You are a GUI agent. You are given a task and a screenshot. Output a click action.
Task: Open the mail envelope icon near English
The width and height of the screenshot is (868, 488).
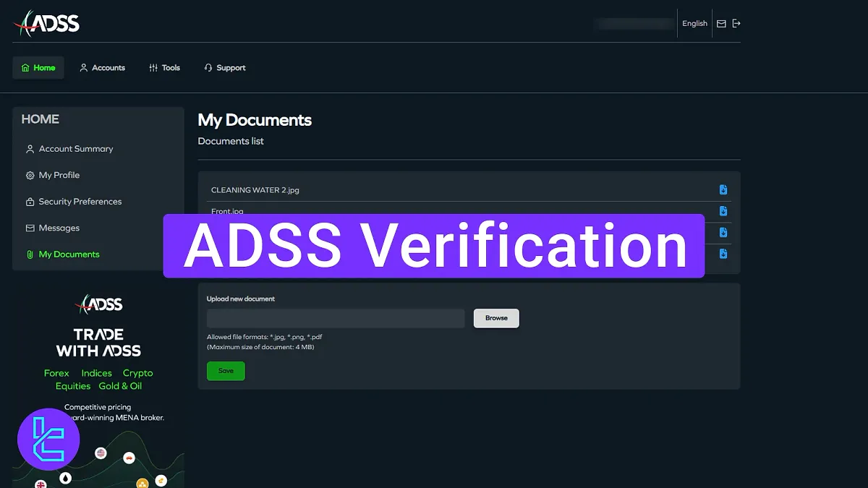(x=720, y=22)
